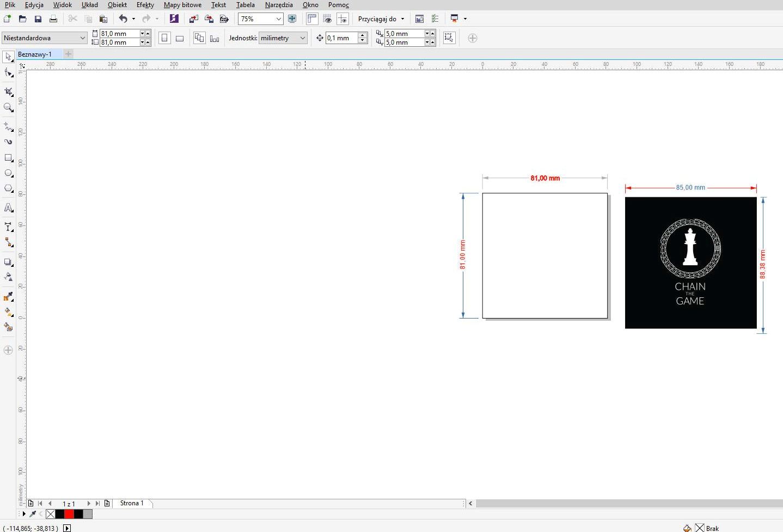
Task: Toggle rulers display button
Action: tap(312, 19)
